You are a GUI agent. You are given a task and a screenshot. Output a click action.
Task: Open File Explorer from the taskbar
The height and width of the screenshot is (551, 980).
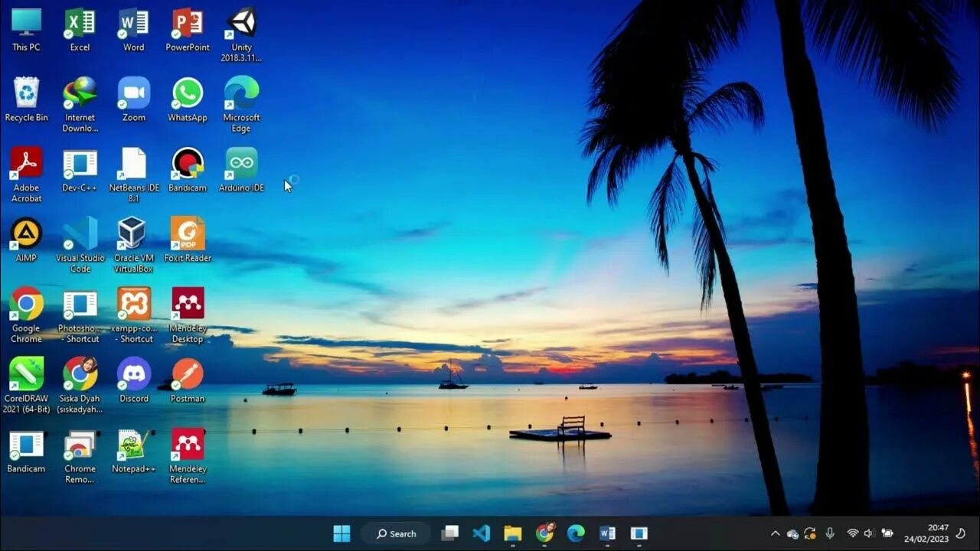[x=512, y=533]
